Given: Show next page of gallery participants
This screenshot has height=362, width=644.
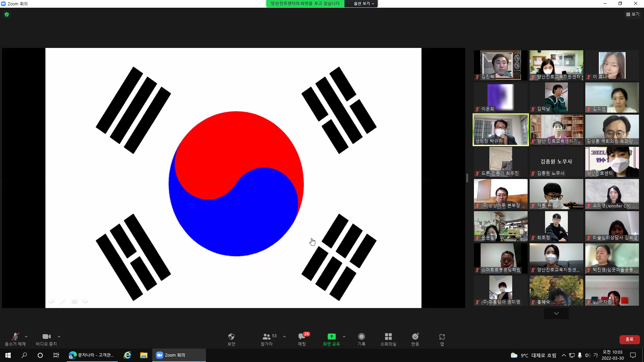Looking at the screenshot, I should click(x=556, y=313).
